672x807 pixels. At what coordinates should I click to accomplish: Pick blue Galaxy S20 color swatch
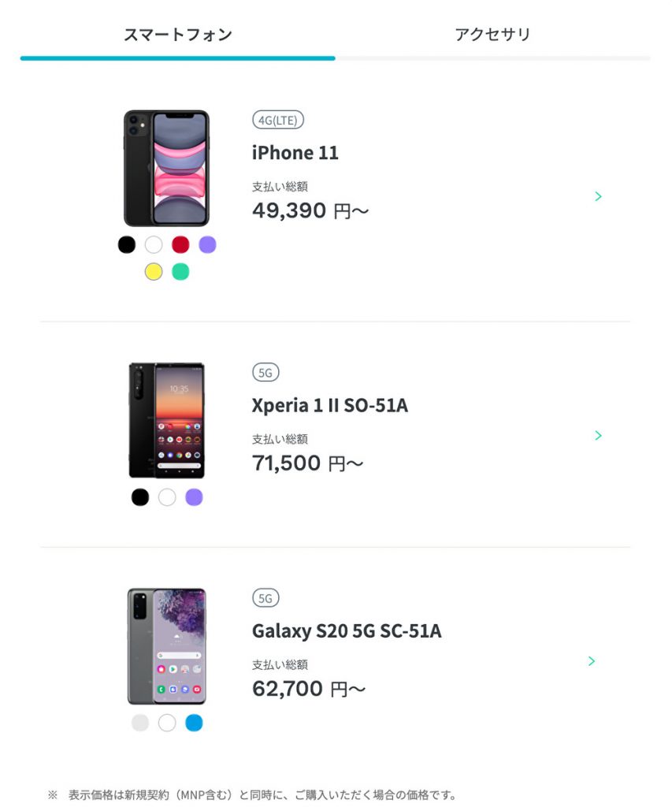pos(194,723)
